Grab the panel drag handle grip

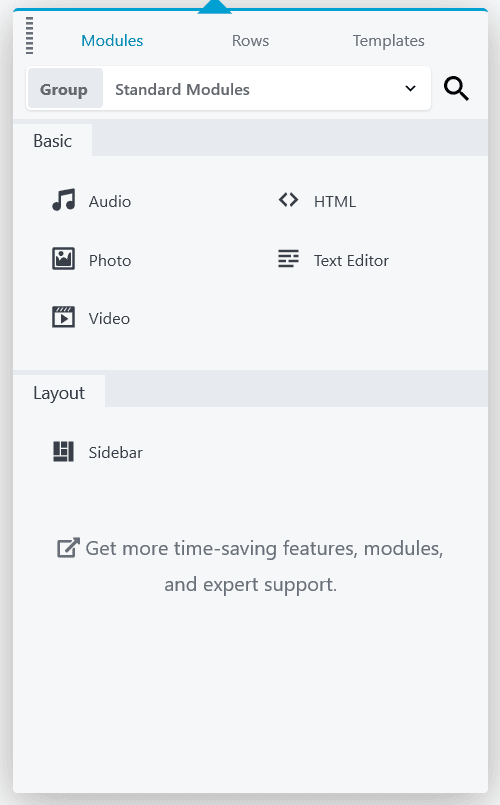pyautogui.click(x=30, y=35)
